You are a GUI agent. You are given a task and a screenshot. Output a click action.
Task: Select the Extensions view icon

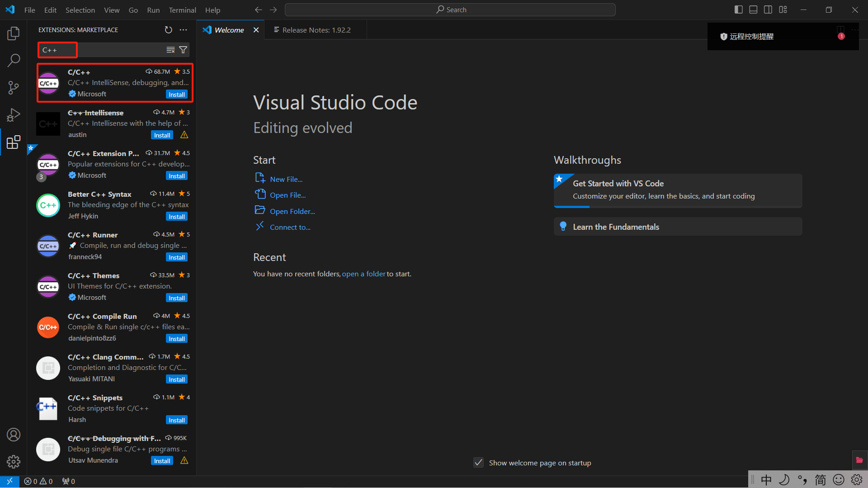[14, 142]
